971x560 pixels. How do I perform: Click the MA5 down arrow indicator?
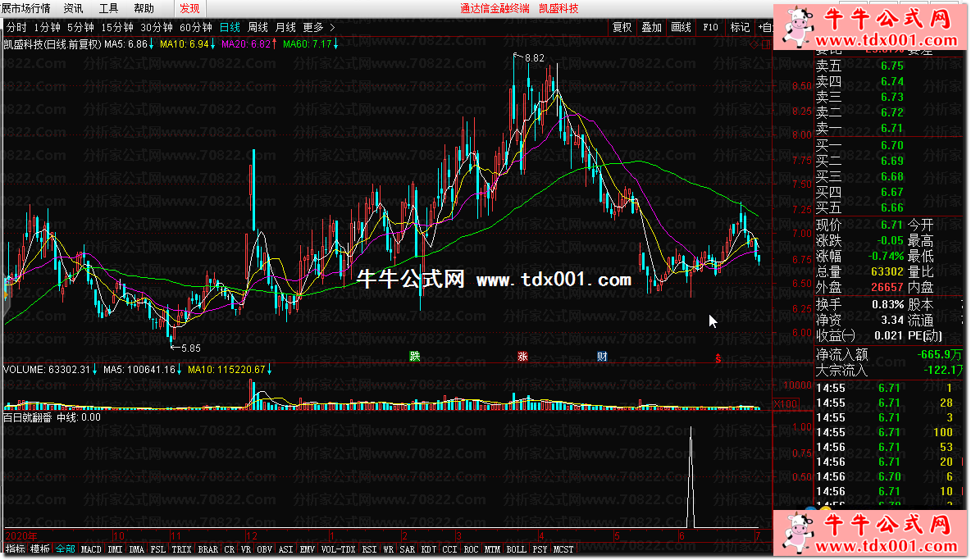(x=153, y=44)
